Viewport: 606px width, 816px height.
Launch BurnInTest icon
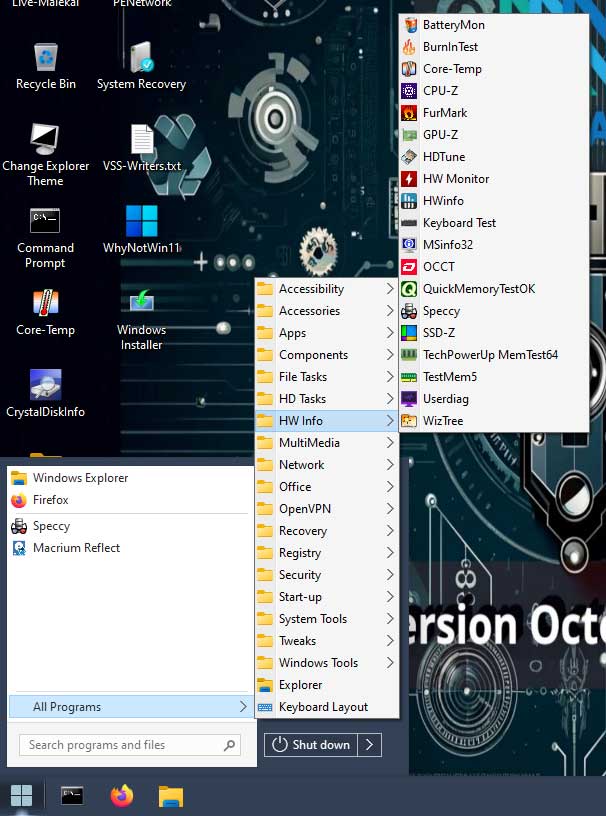pyautogui.click(x=409, y=47)
